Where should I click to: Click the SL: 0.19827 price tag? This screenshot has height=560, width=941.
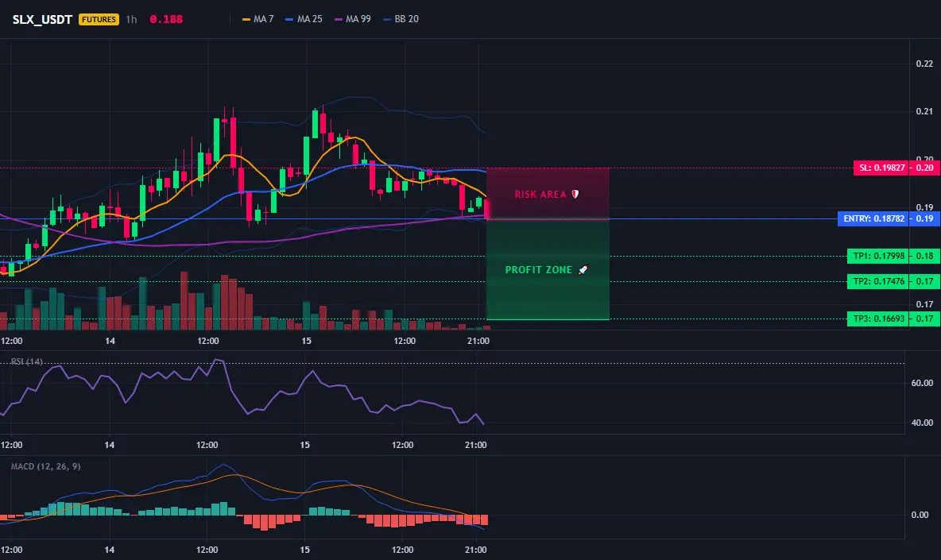pos(881,168)
